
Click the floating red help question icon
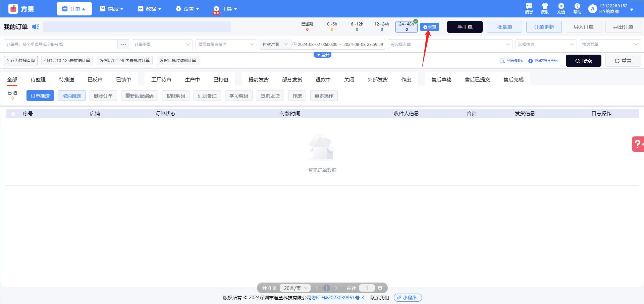click(638, 144)
